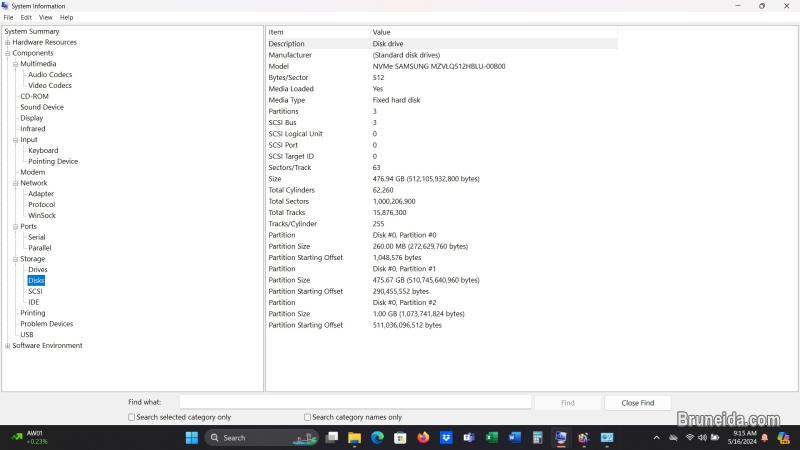Select Drives under Storage
The width and height of the screenshot is (800, 450).
[x=37, y=270]
